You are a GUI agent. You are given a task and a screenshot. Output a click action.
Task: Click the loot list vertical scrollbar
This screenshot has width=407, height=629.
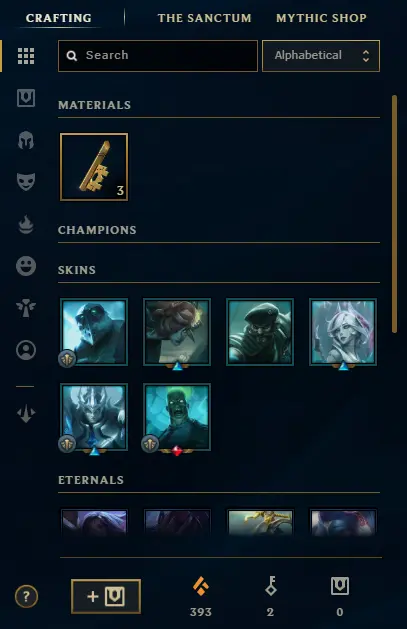[395, 214]
